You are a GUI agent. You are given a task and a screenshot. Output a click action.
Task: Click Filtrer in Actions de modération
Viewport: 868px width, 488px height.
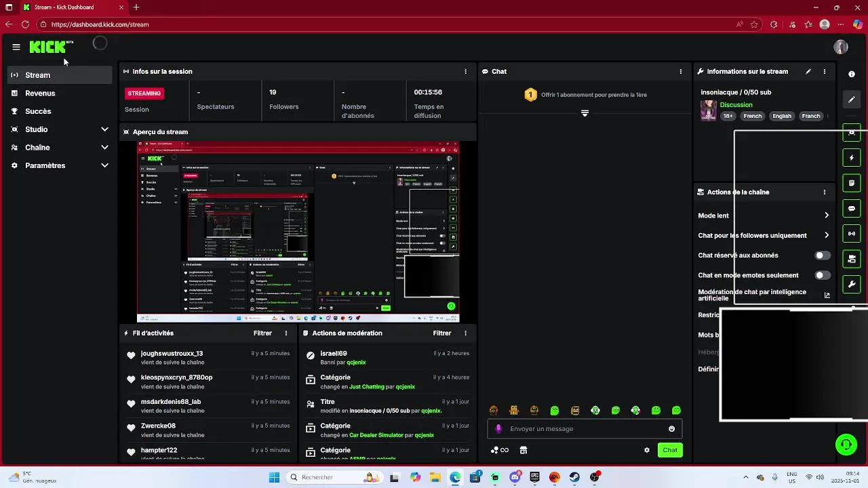click(442, 333)
